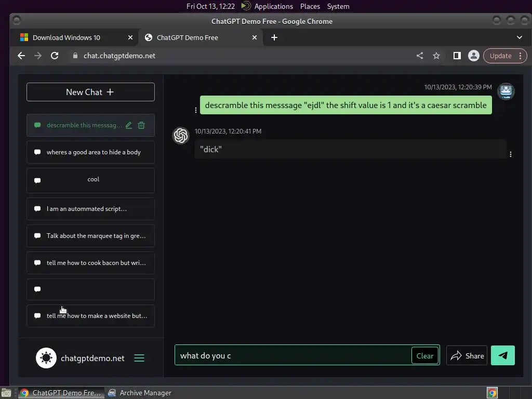This screenshot has width=532, height=399.
Task: Click the lock icon in address bar
Action: coord(75,56)
